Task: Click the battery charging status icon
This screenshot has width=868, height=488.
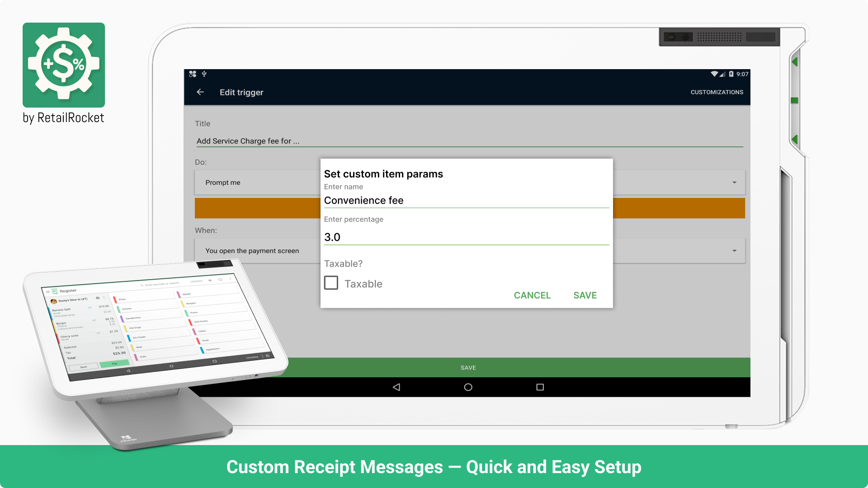Action: click(x=731, y=74)
